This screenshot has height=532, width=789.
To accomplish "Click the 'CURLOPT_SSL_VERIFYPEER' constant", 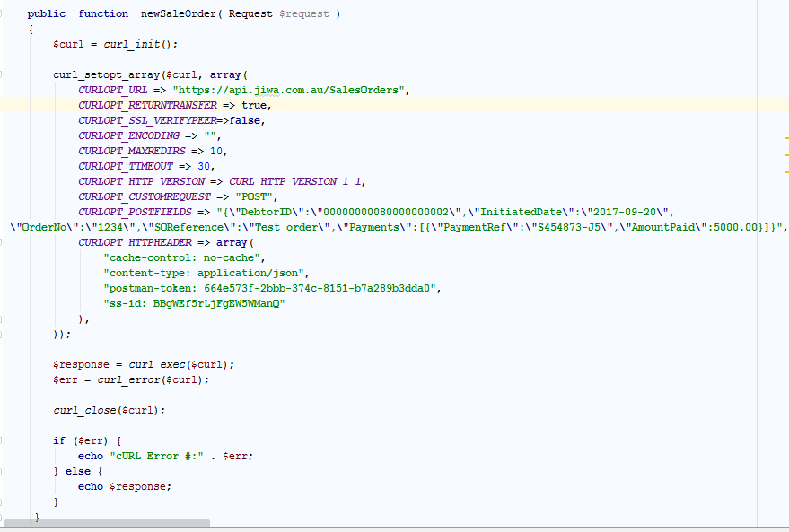I will click(x=147, y=121).
